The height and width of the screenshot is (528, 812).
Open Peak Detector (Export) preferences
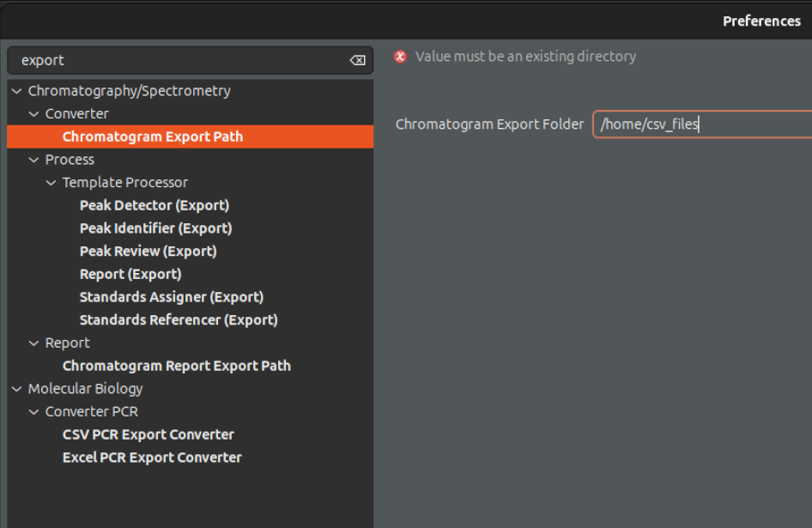point(155,205)
